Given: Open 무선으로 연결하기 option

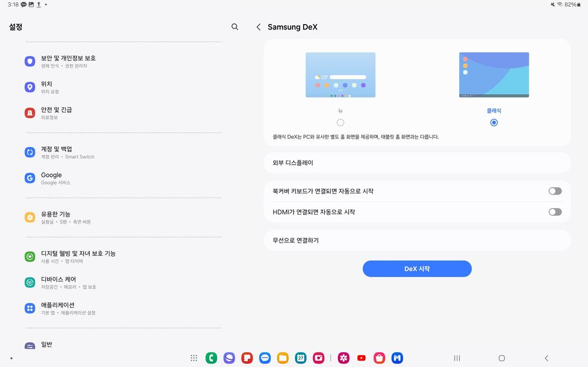Looking at the screenshot, I should point(417,241).
